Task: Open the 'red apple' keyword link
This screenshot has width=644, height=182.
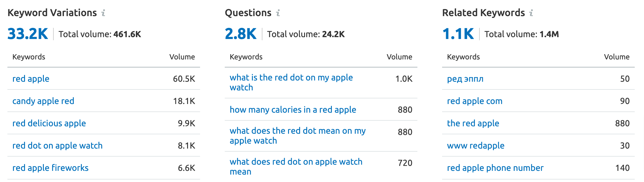Action: [x=31, y=79]
